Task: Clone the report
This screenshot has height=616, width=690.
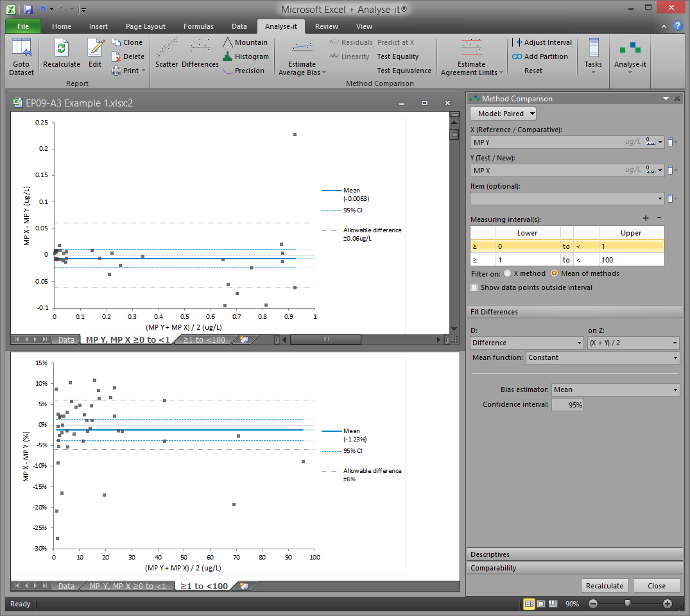Action: coord(126,42)
